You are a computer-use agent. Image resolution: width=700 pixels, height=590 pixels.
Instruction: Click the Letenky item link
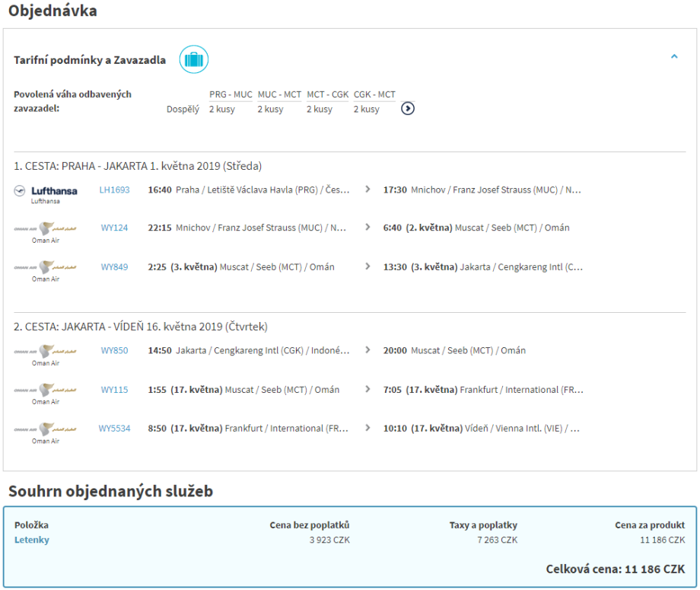pyautogui.click(x=31, y=540)
